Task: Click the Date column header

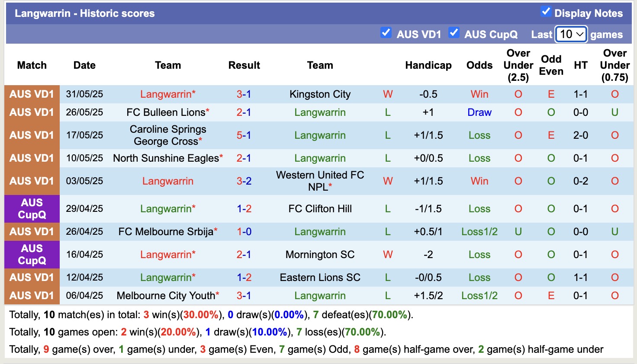Action: click(x=84, y=65)
